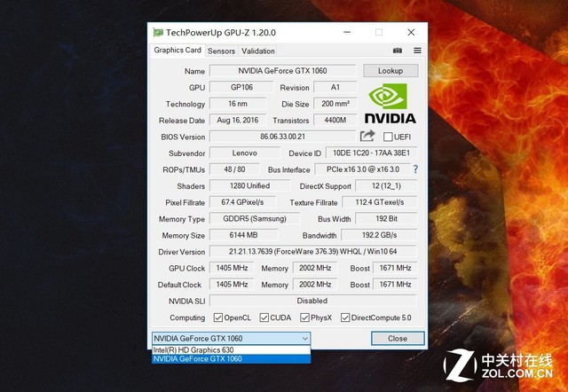Click the Die Size field 200 mm²

tap(335, 104)
